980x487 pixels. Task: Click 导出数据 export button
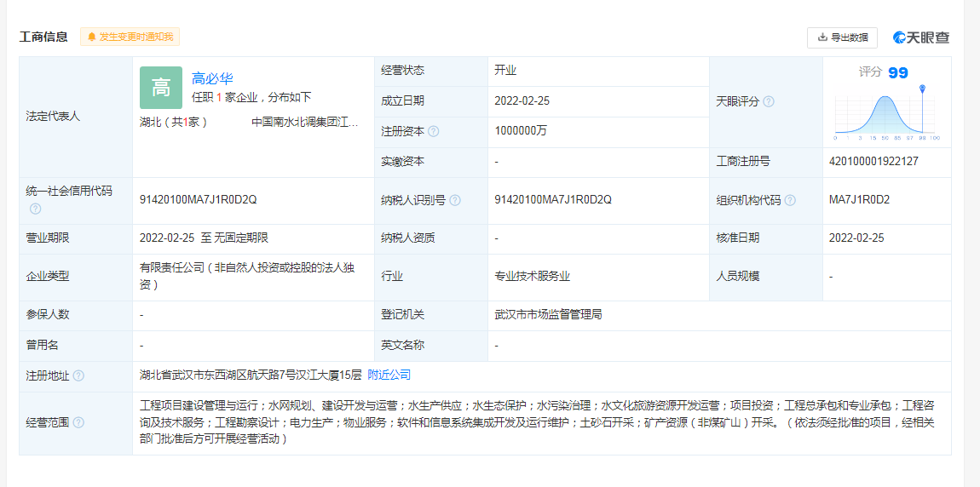(842, 37)
